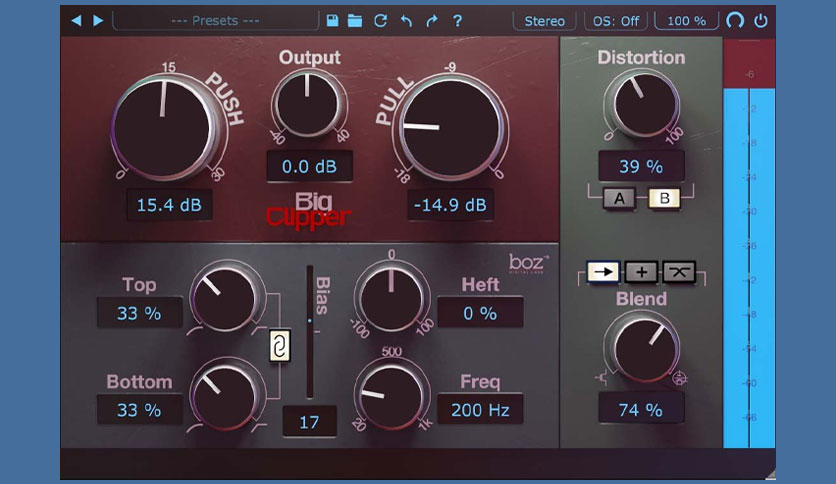Click the reload preset circular arrow icon
The width and height of the screenshot is (836, 484).
[380, 20]
